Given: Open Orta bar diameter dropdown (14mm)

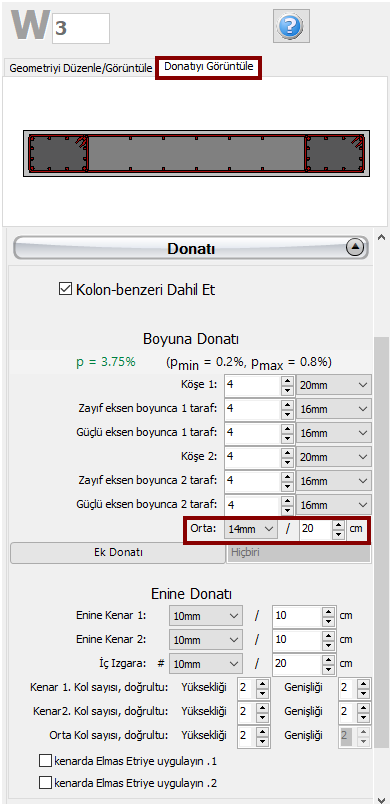Looking at the screenshot, I should (x=251, y=530).
